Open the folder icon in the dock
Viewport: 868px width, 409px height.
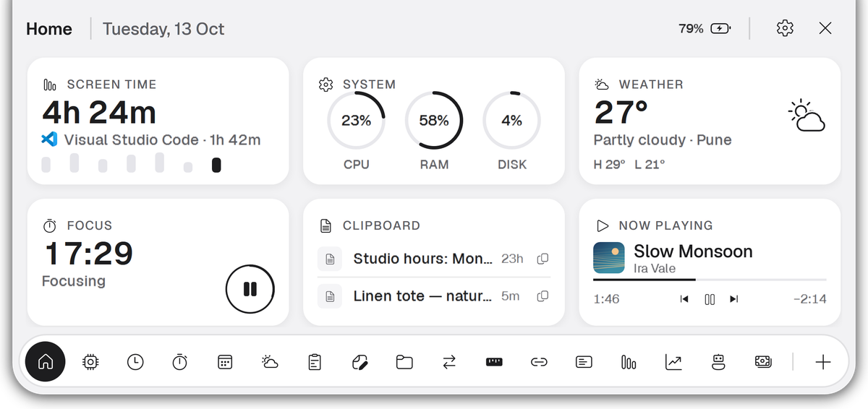pyautogui.click(x=404, y=362)
